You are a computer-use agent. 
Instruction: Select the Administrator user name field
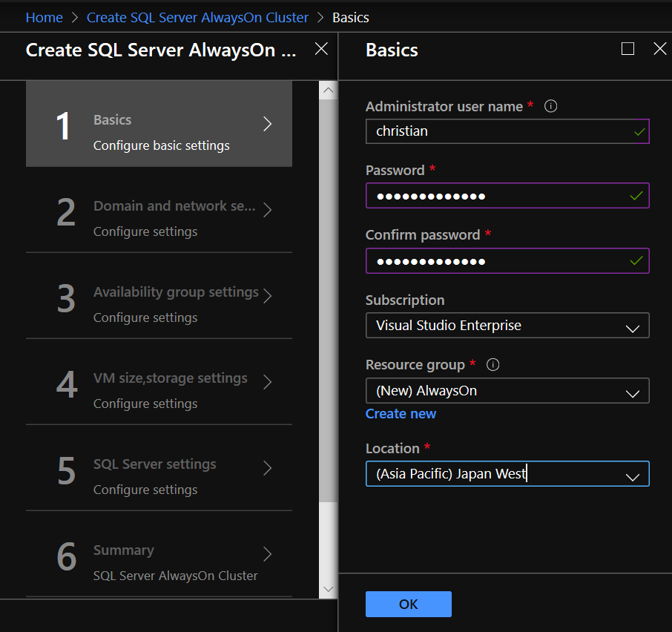(507, 131)
